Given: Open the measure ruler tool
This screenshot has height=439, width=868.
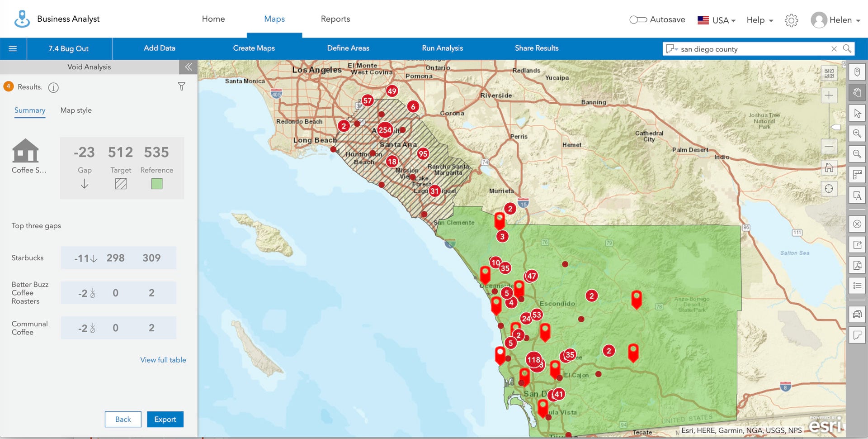Looking at the screenshot, I should click(x=857, y=175).
